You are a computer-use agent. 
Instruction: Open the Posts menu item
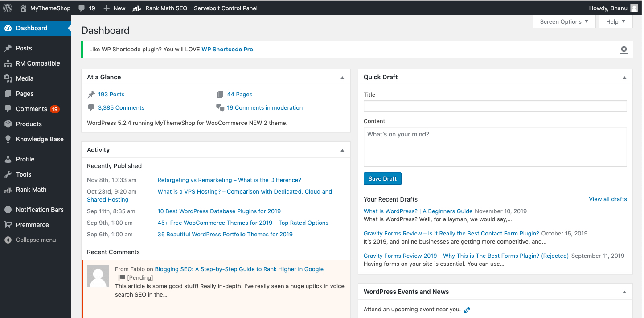point(36,48)
